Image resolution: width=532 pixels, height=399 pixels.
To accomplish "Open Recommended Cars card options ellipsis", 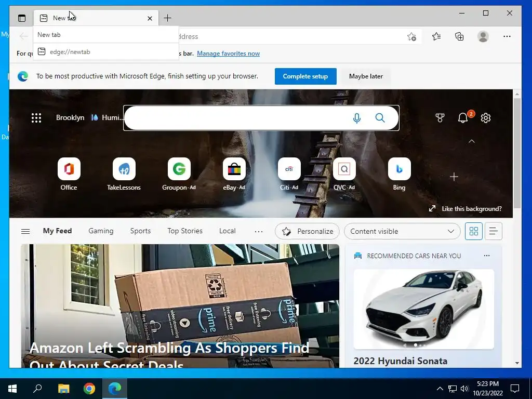I will (x=487, y=256).
